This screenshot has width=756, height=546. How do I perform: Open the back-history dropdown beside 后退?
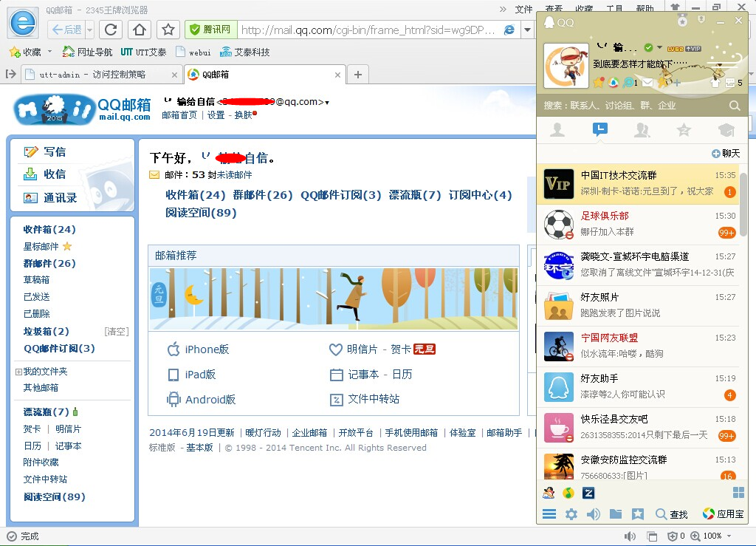[x=89, y=30]
